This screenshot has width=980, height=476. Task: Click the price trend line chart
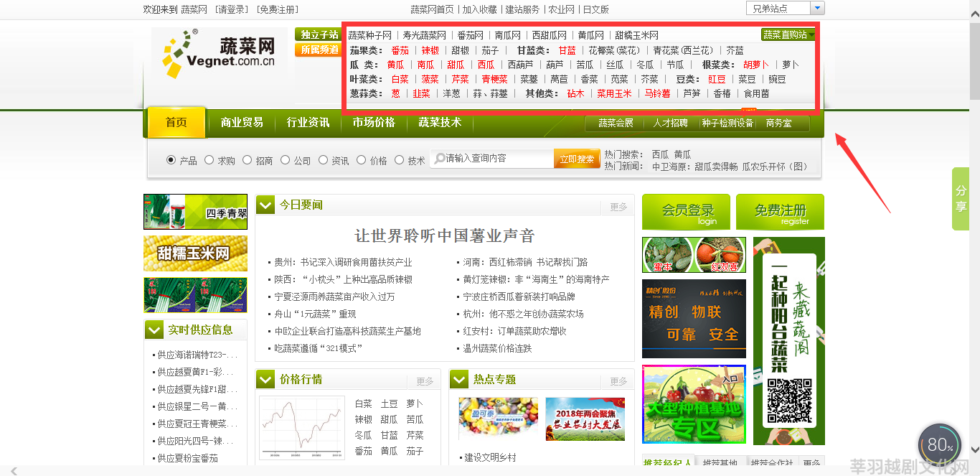302,428
